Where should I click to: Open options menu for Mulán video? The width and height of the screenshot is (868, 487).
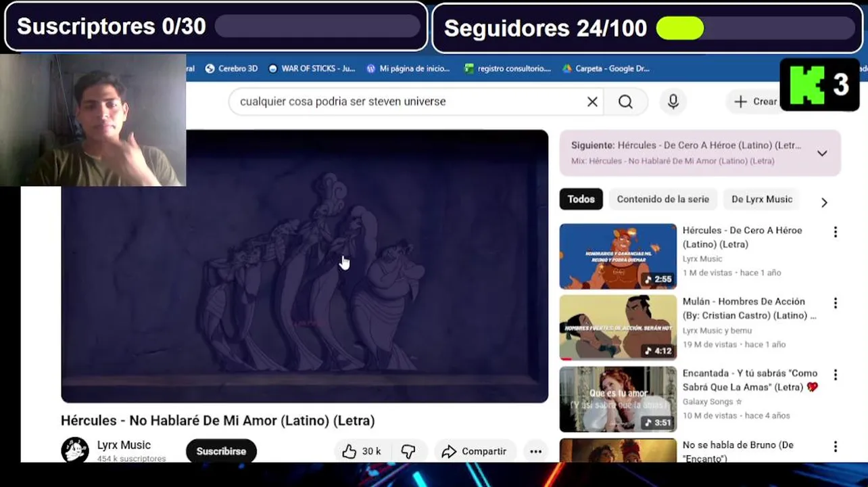836,303
